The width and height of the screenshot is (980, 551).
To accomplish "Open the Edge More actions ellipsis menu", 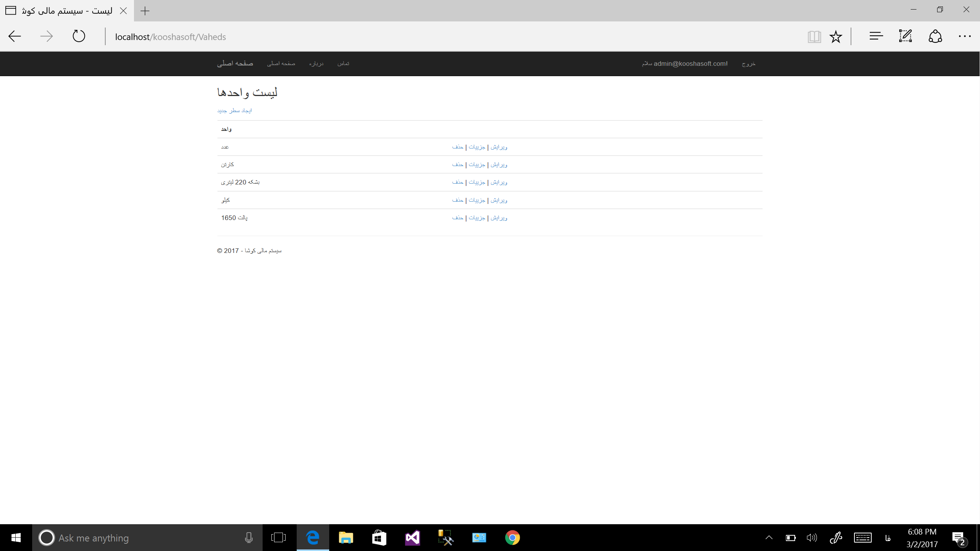I will coord(964,36).
